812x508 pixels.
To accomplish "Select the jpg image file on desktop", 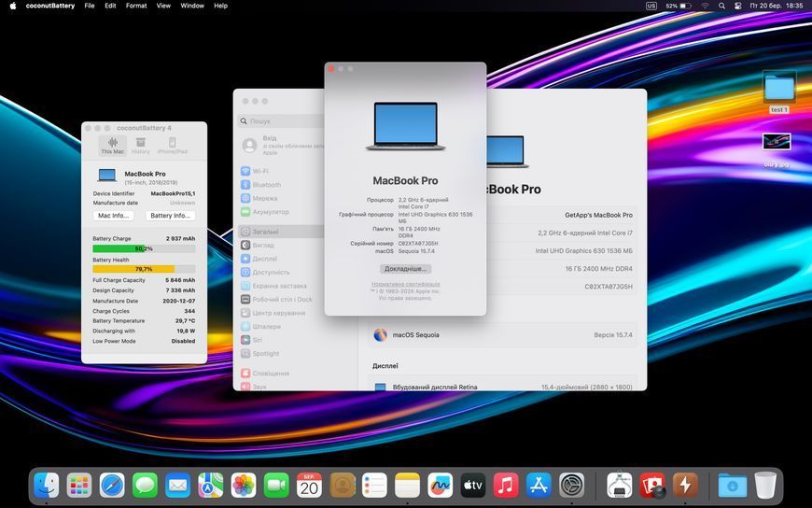I will (x=777, y=149).
